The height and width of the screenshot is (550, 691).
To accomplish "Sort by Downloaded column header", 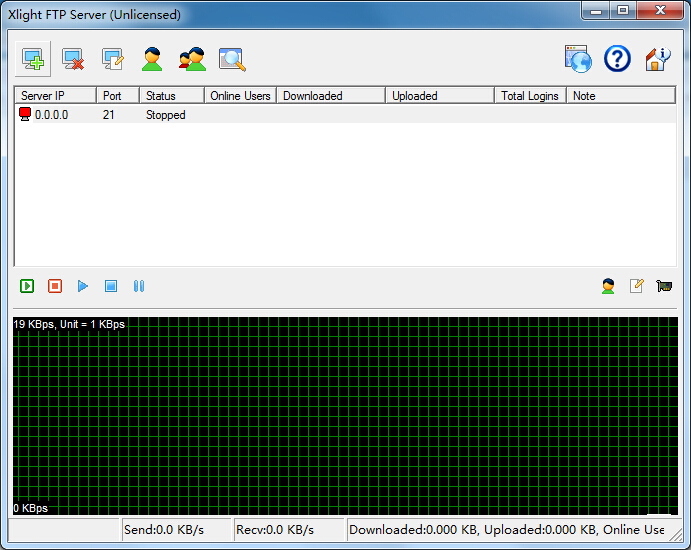I will tap(331, 96).
